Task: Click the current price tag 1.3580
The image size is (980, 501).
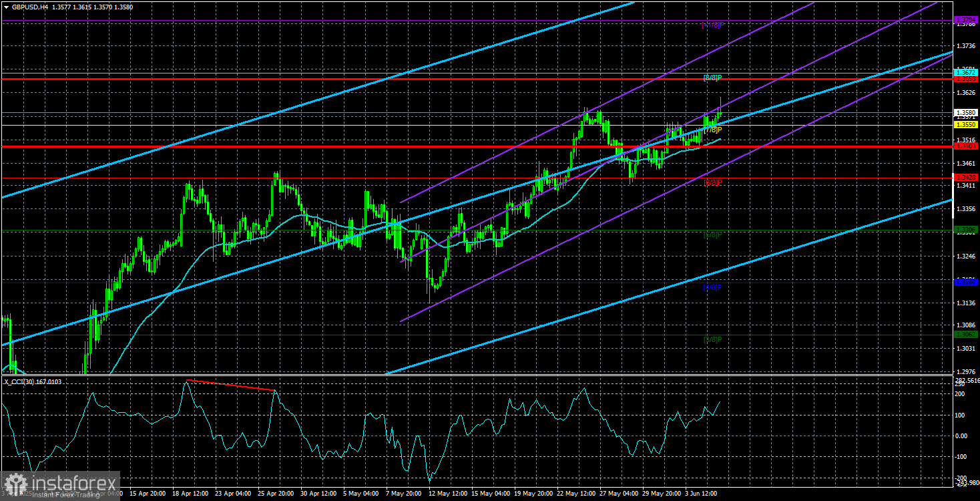Action: point(966,112)
